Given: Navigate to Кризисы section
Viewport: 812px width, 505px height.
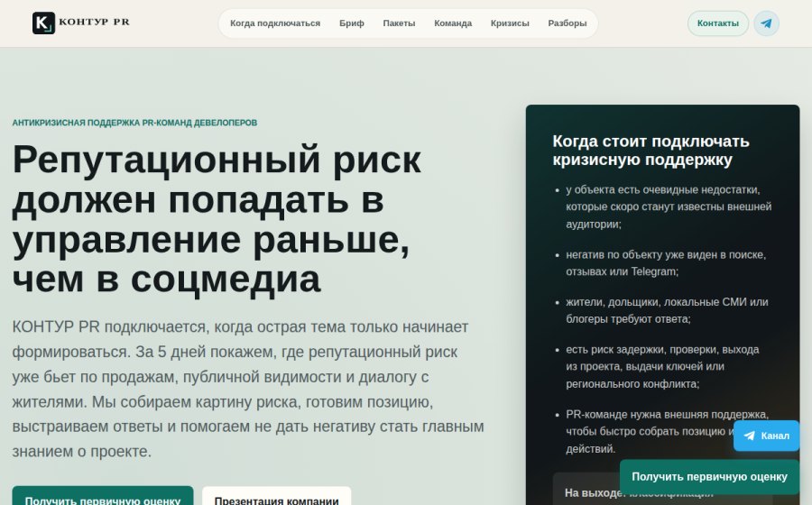Looking at the screenshot, I should 510,23.
